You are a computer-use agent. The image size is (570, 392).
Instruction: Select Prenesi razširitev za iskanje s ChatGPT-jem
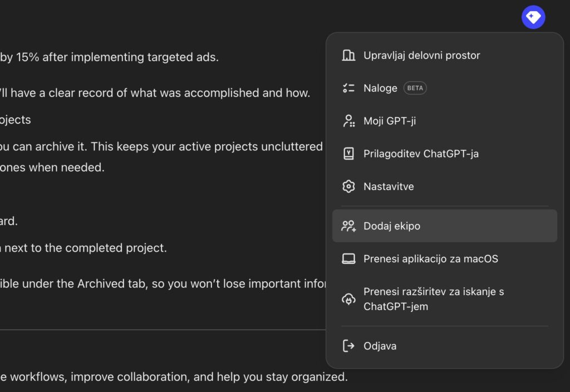445,299
